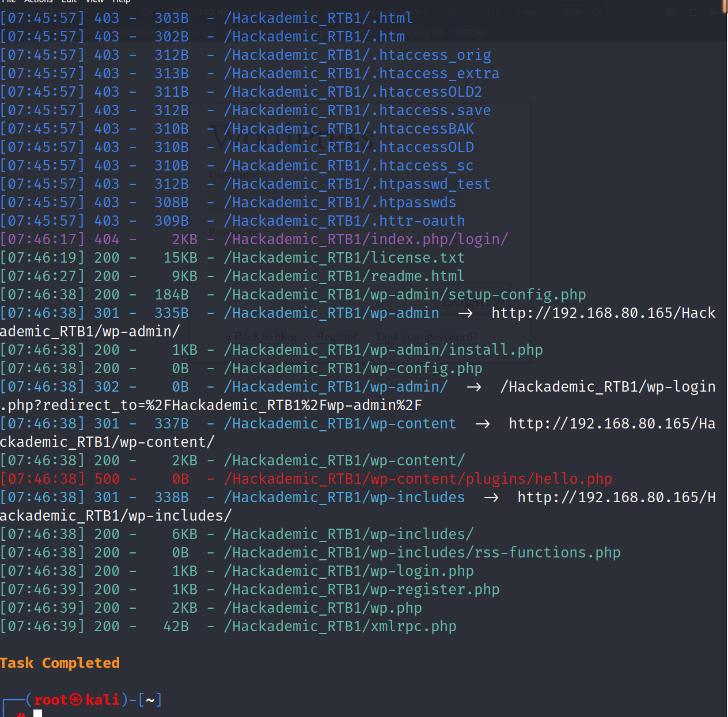The height and width of the screenshot is (717, 728).
Task: Select the .htpasswds path
Action: [x=340, y=202]
